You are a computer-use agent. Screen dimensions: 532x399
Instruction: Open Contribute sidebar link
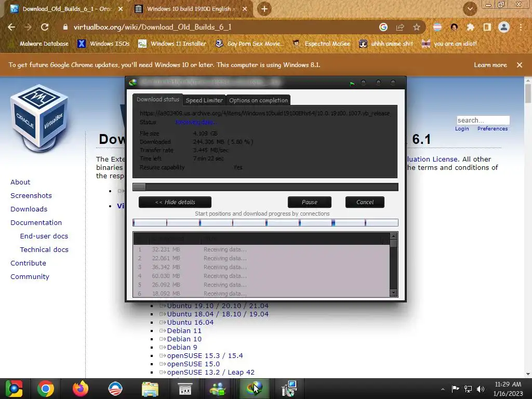[x=28, y=263]
